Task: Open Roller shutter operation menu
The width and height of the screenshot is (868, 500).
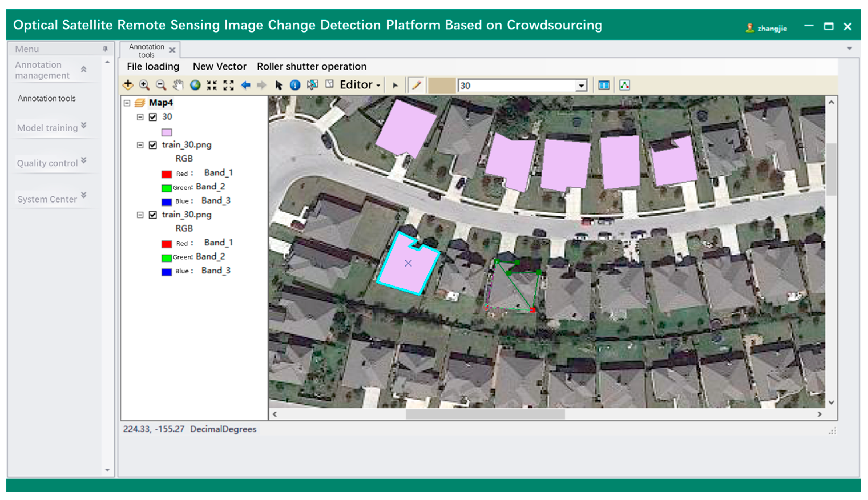Action: coord(311,66)
